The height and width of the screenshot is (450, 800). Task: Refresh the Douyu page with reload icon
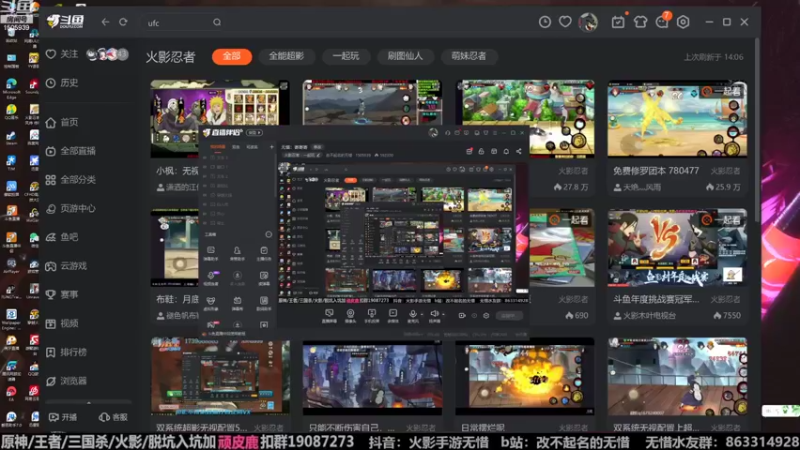[x=123, y=22]
